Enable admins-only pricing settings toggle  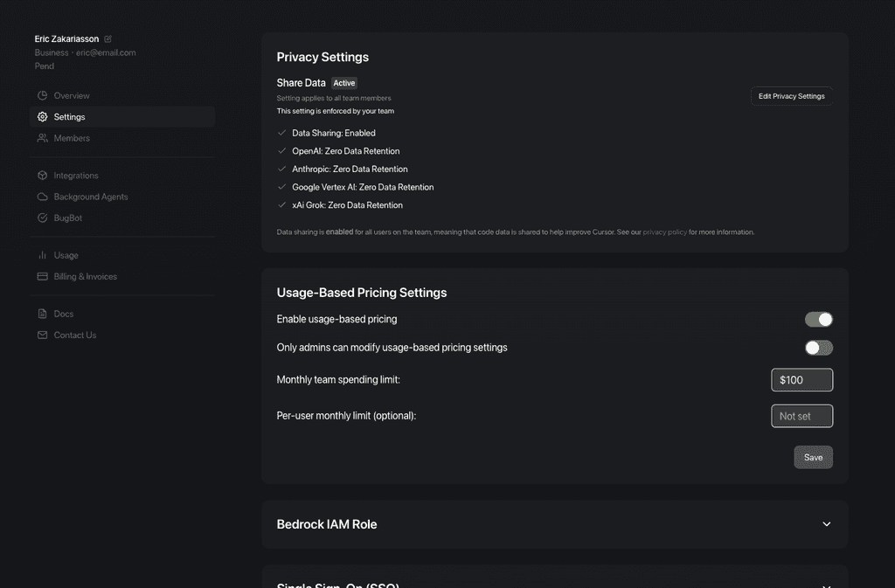click(818, 347)
